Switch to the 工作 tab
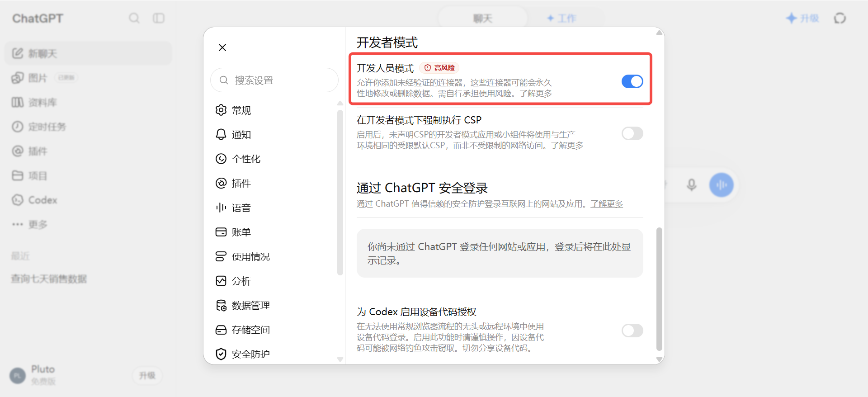 tap(561, 18)
